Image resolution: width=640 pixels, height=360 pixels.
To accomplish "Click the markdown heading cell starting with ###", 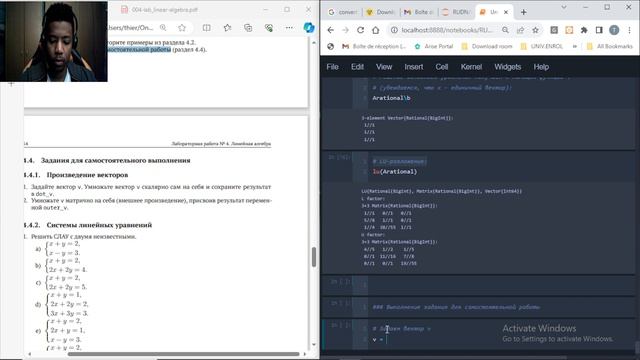I will (502, 307).
